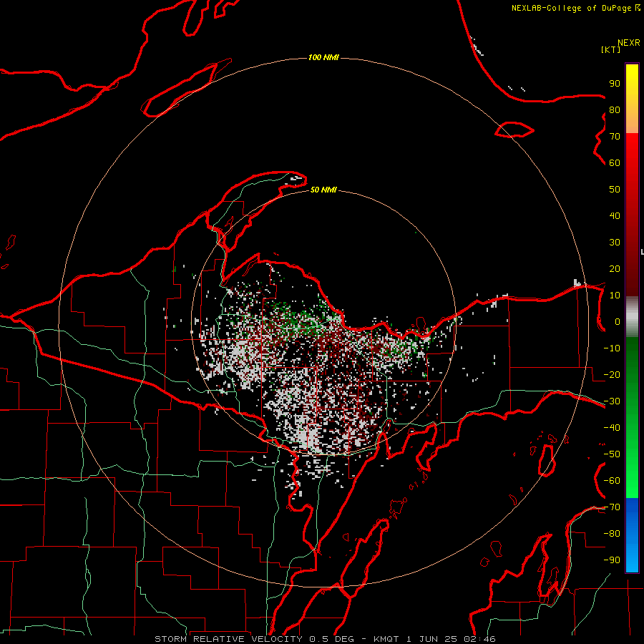644x644 pixels.
Task: Click the -50 value on the velocity scale
Action: pyautogui.click(x=612, y=454)
